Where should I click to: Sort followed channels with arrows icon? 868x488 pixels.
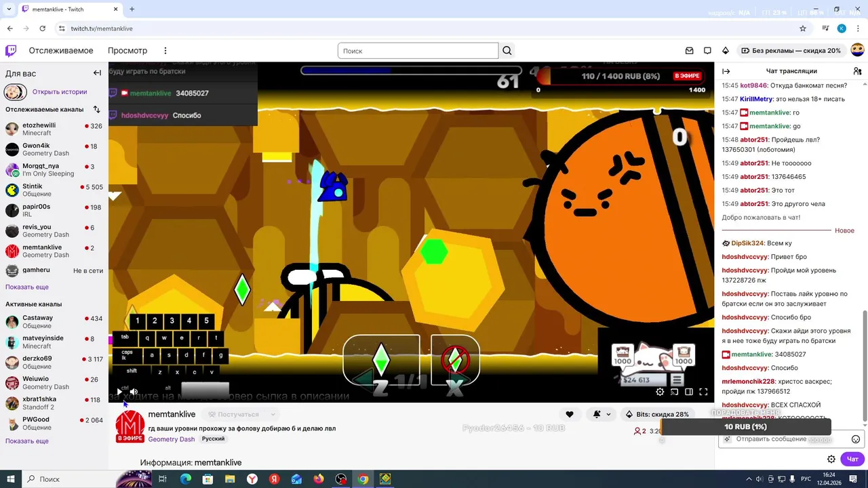(96, 109)
